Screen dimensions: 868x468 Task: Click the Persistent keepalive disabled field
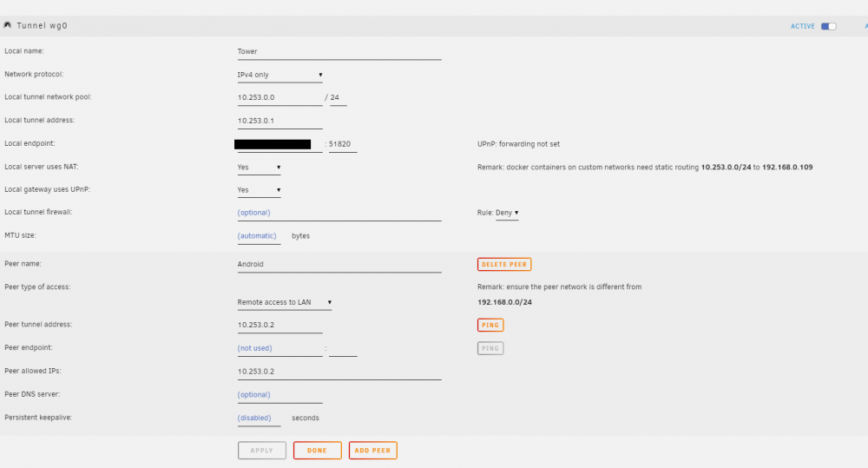259,419
